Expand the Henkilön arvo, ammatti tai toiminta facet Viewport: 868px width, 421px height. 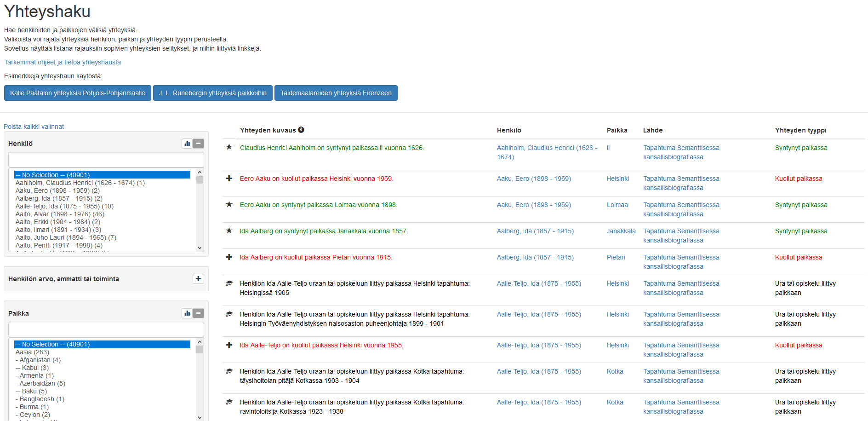pyautogui.click(x=198, y=279)
